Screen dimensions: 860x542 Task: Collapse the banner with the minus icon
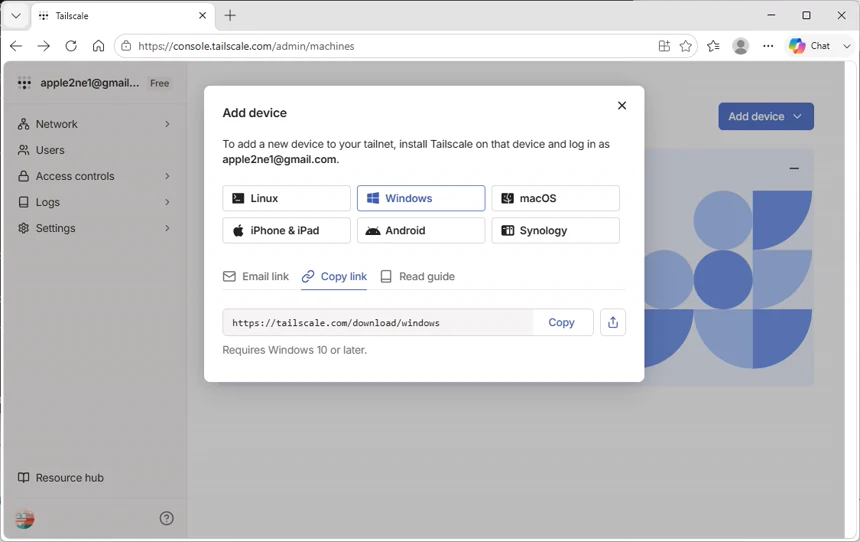[794, 168]
